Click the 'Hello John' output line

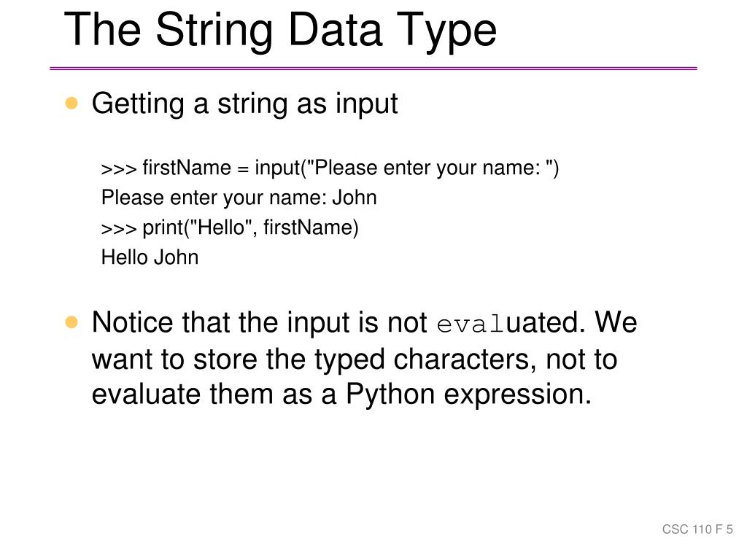[150, 257]
